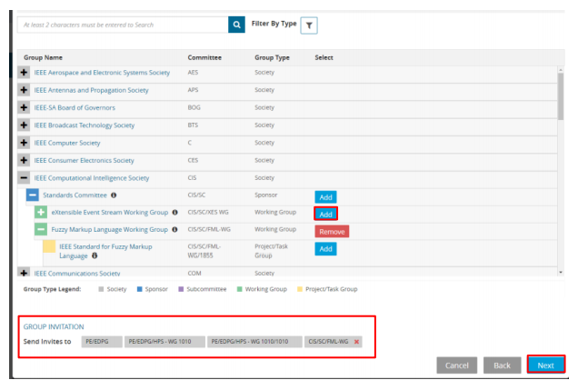The image size is (588, 390).
Task: Click the GROUP INVITATION heading
Action: coord(54,326)
